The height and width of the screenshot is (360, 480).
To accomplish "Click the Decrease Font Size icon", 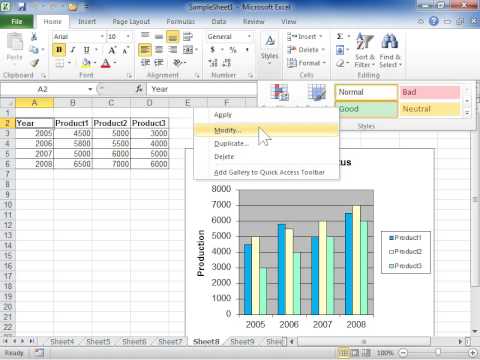I will tap(125, 50).
